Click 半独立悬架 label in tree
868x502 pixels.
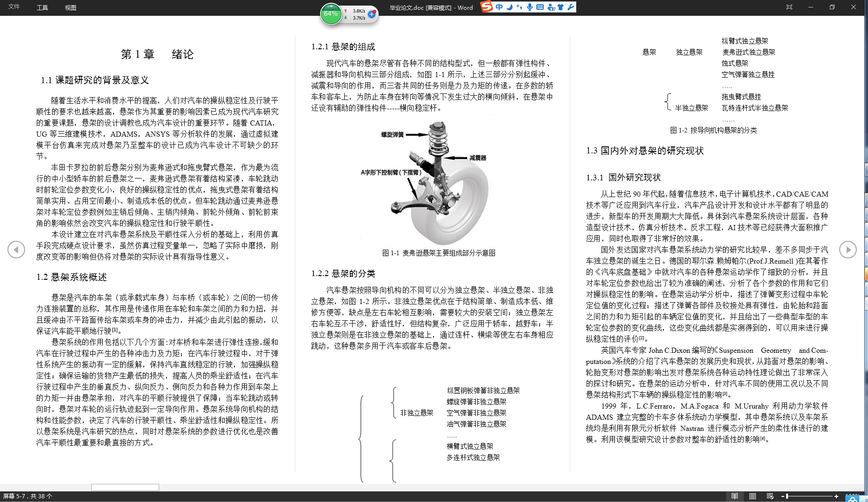point(692,108)
